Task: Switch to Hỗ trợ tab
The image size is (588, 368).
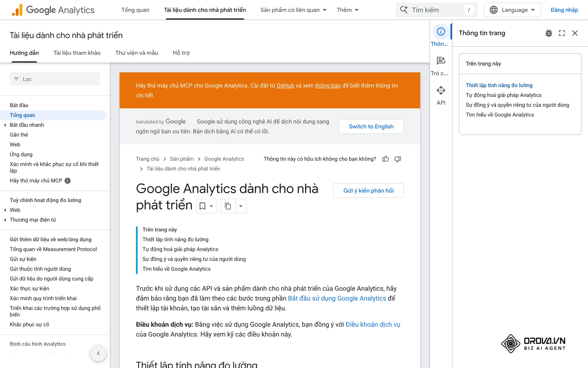Action: click(x=181, y=53)
